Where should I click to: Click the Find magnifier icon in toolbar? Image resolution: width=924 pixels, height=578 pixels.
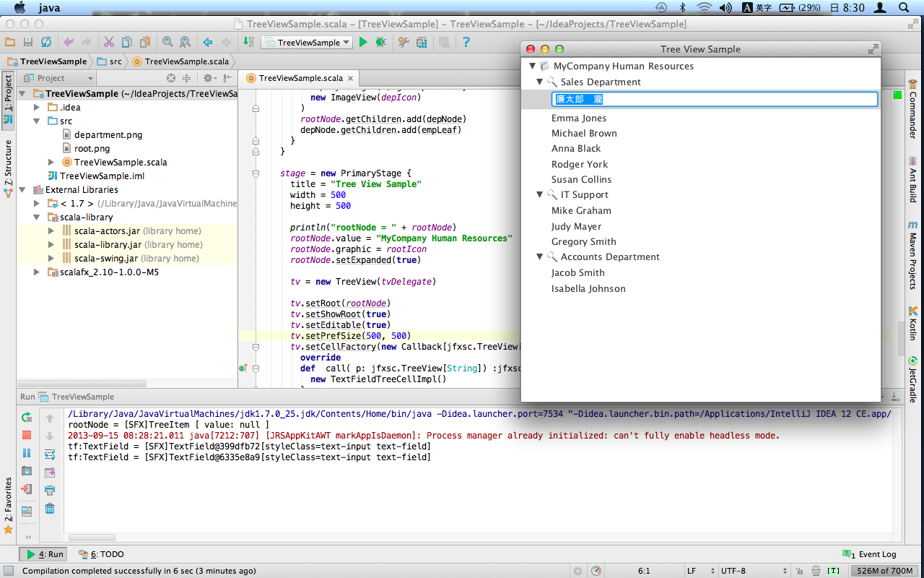(167, 43)
